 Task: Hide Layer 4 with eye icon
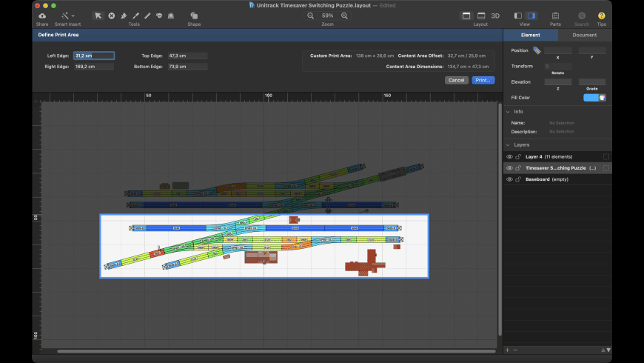[x=509, y=156]
